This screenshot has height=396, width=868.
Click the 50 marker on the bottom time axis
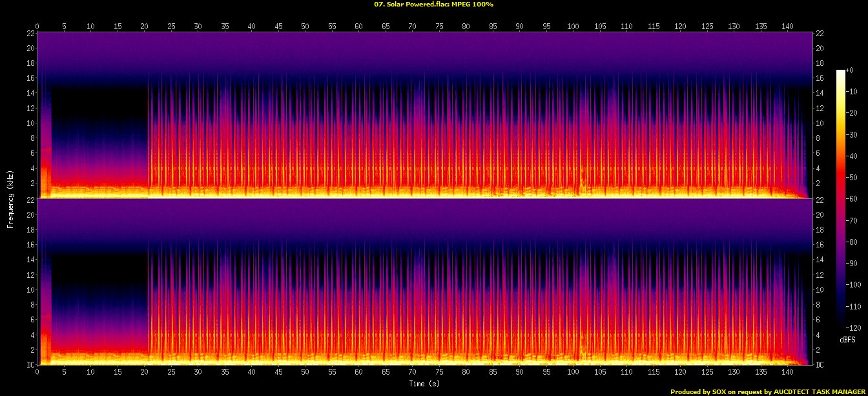[x=305, y=373]
